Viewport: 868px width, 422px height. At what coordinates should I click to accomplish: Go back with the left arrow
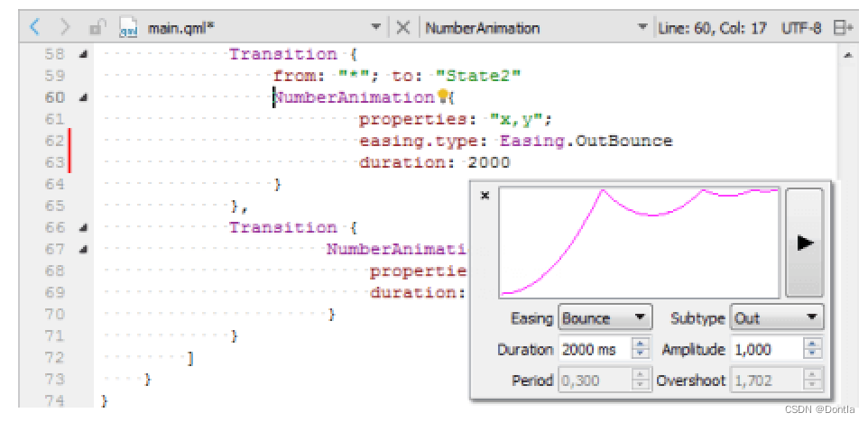pyautogui.click(x=34, y=27)
